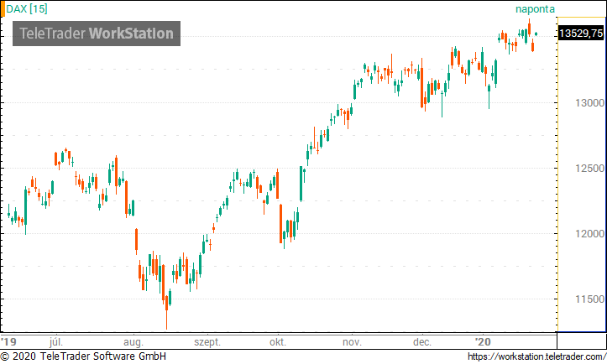Image resolution: width=607 pixels, height=364 pixels.
Task: Click the 'okt.' date axis label
Action: [278, 342]
